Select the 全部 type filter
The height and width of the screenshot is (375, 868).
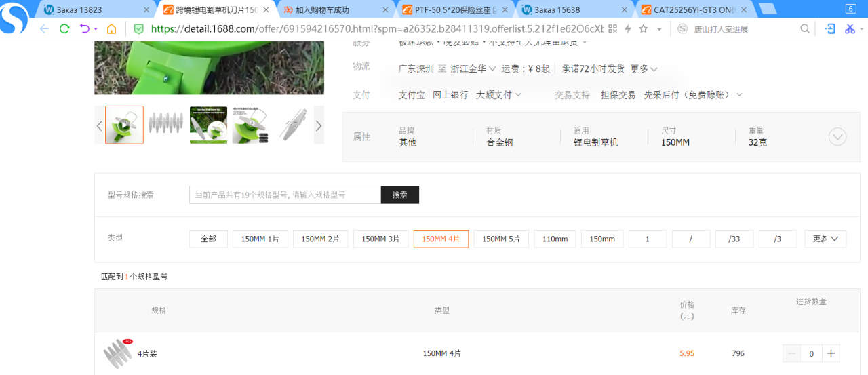208,239
